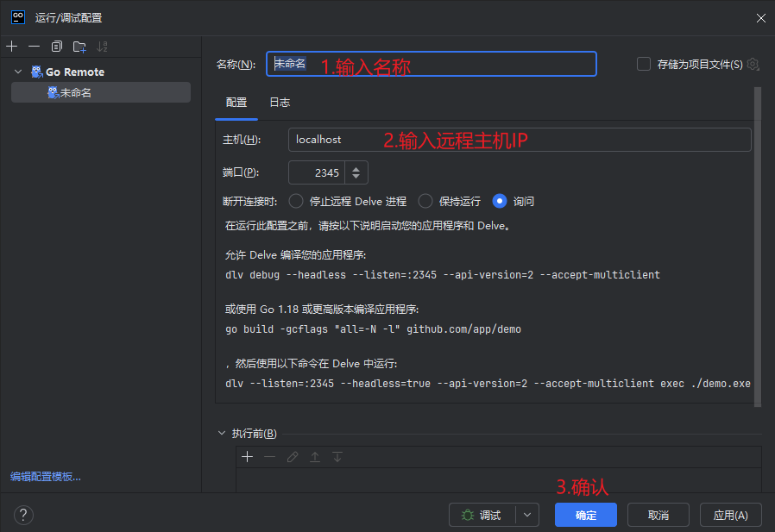Screen dimensions: 775x532
Task: Select the 询问 radio option
Action: click(500, 201)
